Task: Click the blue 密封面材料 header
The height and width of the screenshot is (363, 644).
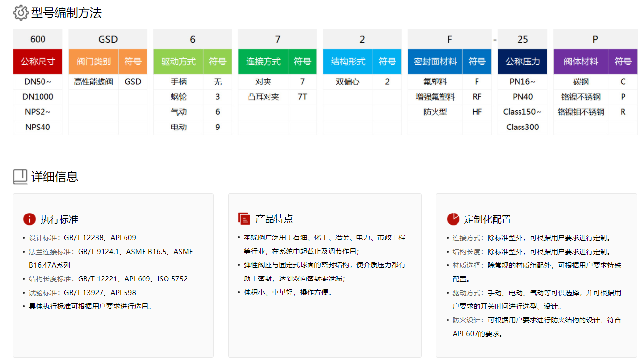Action: (x=435, y=62)
